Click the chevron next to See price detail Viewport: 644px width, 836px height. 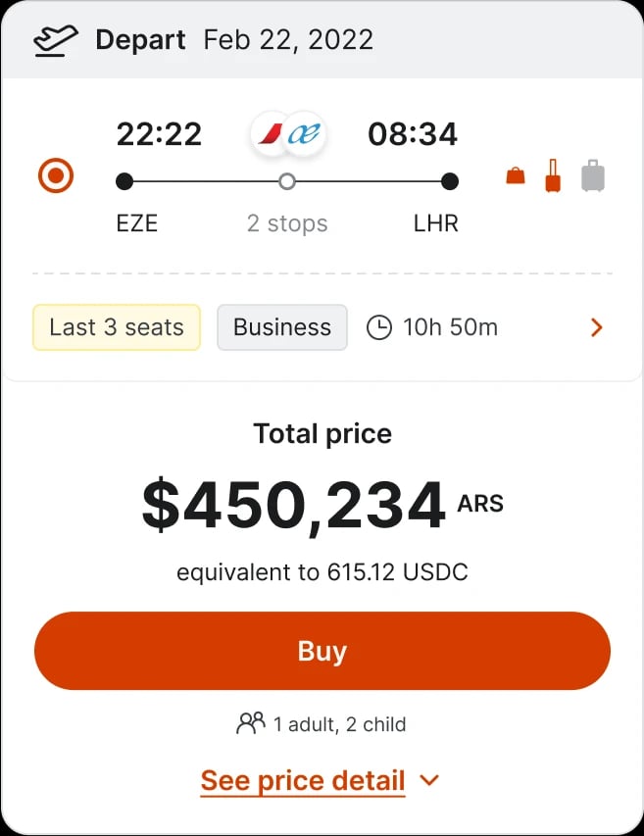click(x=427, y=781)
